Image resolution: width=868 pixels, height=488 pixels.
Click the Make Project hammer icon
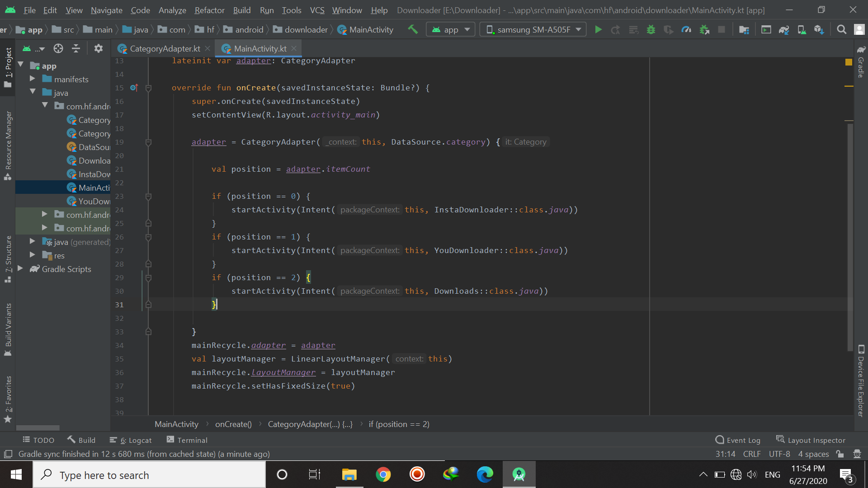413,29
